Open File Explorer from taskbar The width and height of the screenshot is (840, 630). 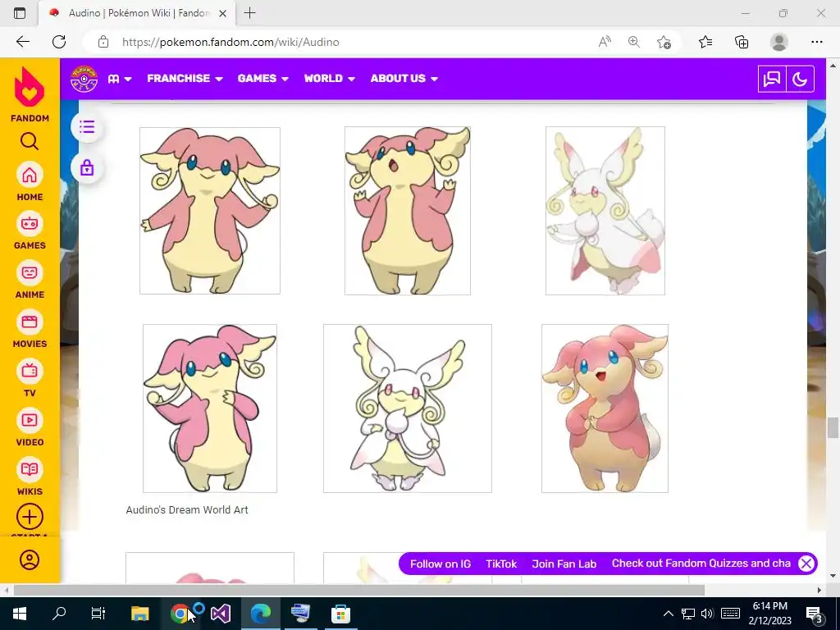click(x=139, y=614)
